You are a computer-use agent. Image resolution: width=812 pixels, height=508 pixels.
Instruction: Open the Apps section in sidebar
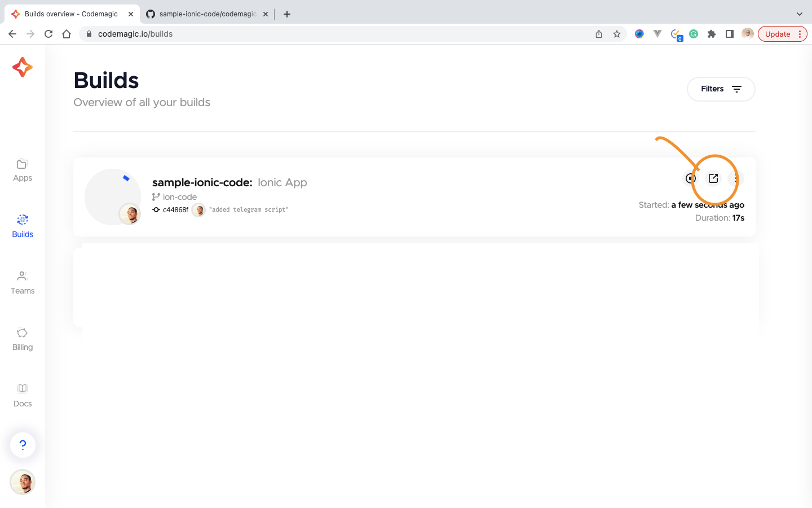pyautogui.click(x=23, y=170)
